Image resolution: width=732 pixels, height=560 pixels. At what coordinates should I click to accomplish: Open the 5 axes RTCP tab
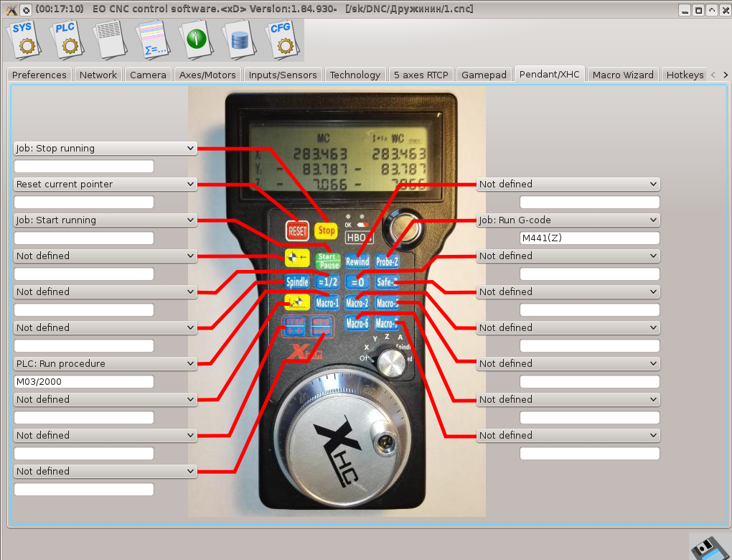point(421,75)
